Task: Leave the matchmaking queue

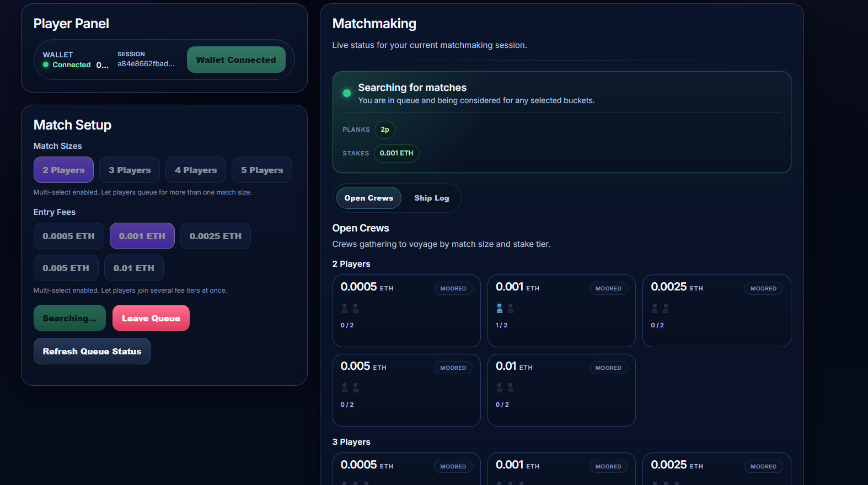Action: point(151,318)
